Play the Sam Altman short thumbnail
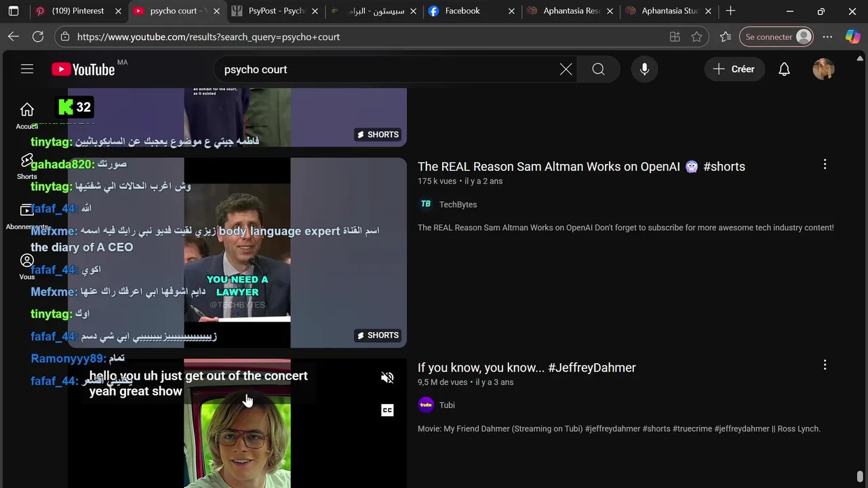The image size is (868, 488). point(237,253)
